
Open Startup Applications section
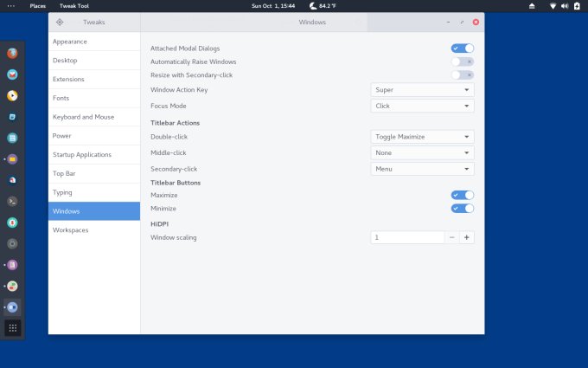[94, 155]
